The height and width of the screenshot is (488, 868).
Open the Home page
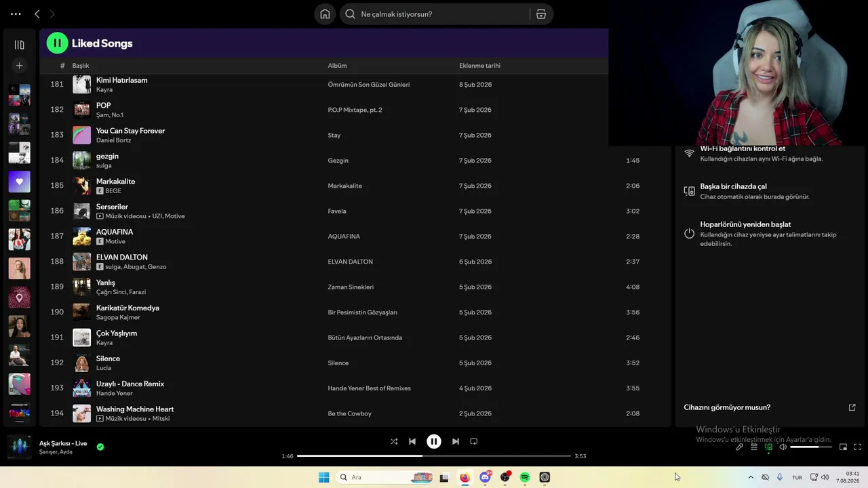point(325,14)
